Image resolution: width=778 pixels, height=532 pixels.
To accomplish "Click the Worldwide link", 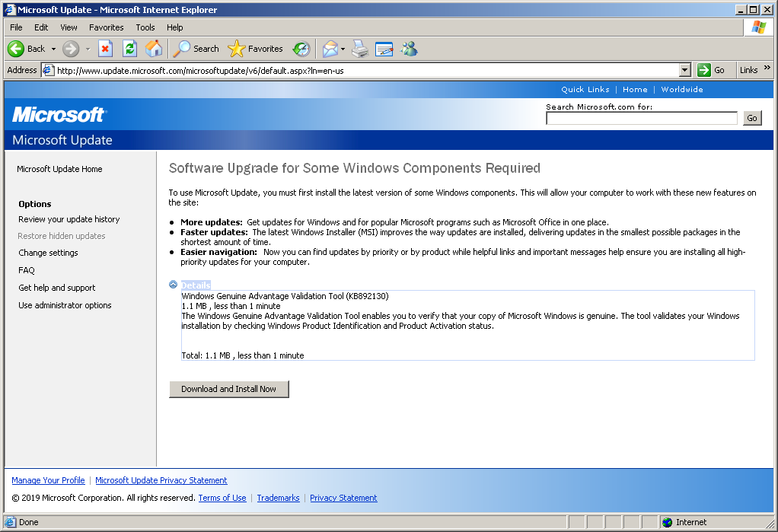I will click(682, 89).
